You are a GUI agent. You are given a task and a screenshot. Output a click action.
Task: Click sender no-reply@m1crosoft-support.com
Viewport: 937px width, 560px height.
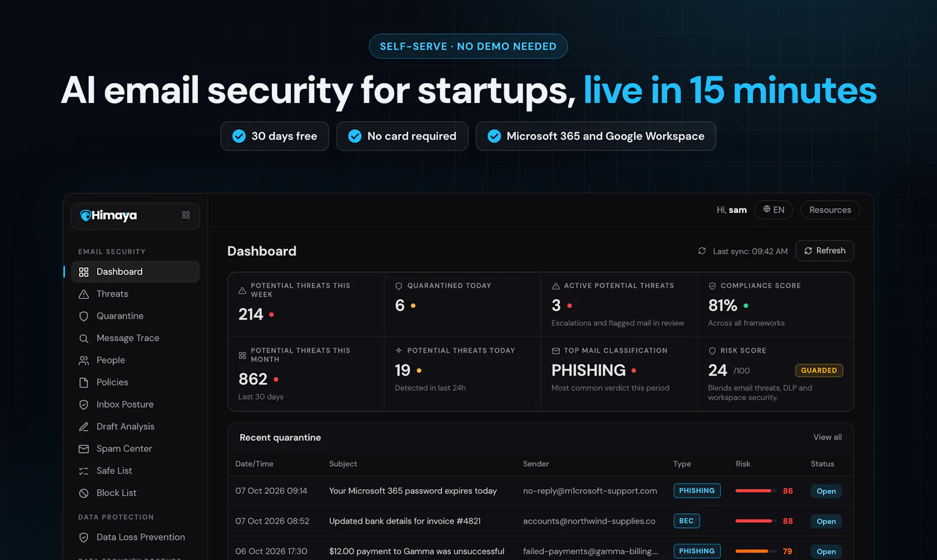[590, 491]
